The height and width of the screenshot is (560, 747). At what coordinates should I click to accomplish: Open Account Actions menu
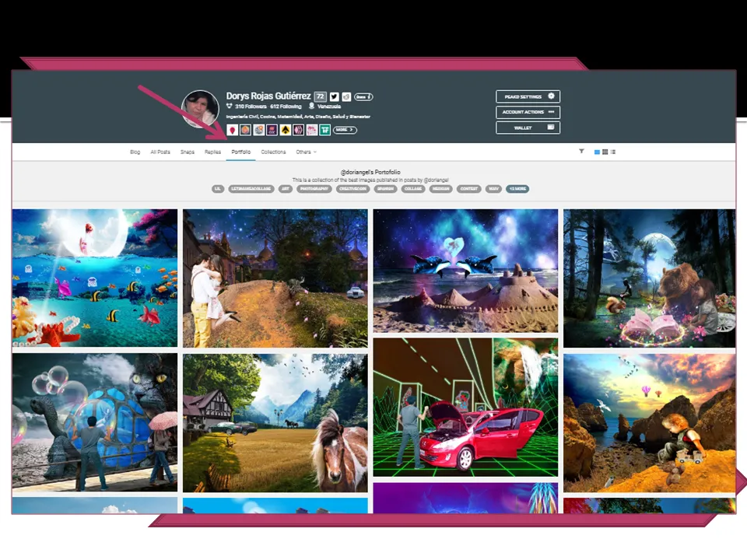pyautogui.click(x=528, y=112)
